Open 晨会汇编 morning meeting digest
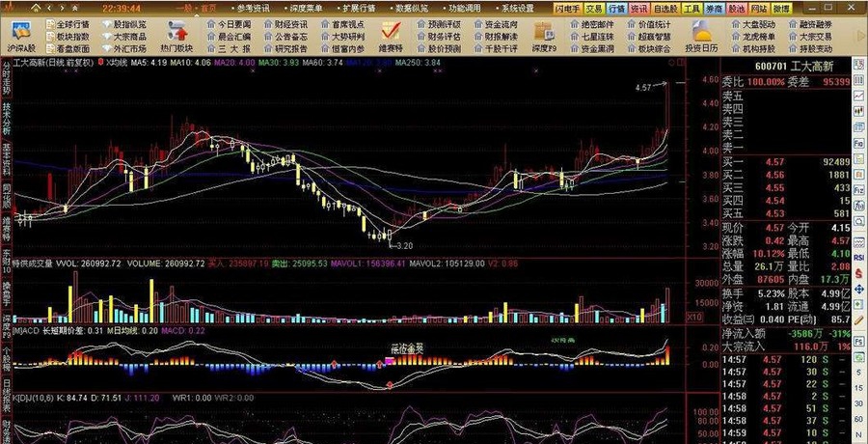 pos(229,37)
